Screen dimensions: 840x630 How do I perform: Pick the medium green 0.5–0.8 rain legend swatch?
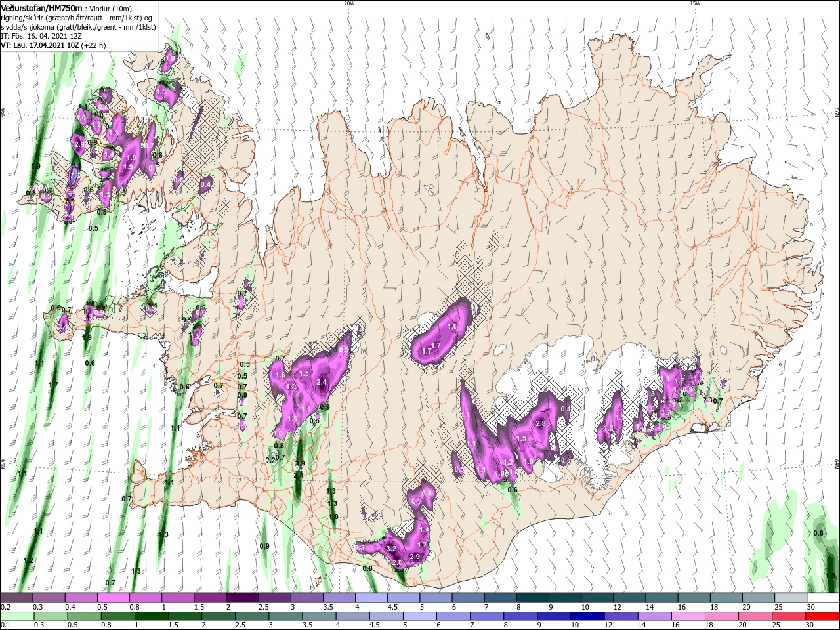83,616
